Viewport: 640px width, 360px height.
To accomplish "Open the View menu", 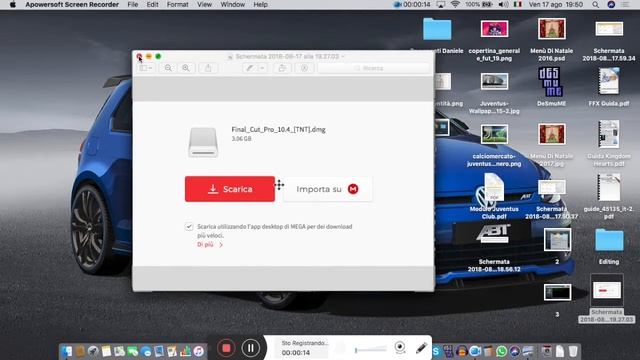I will click(x=204, y=4).
